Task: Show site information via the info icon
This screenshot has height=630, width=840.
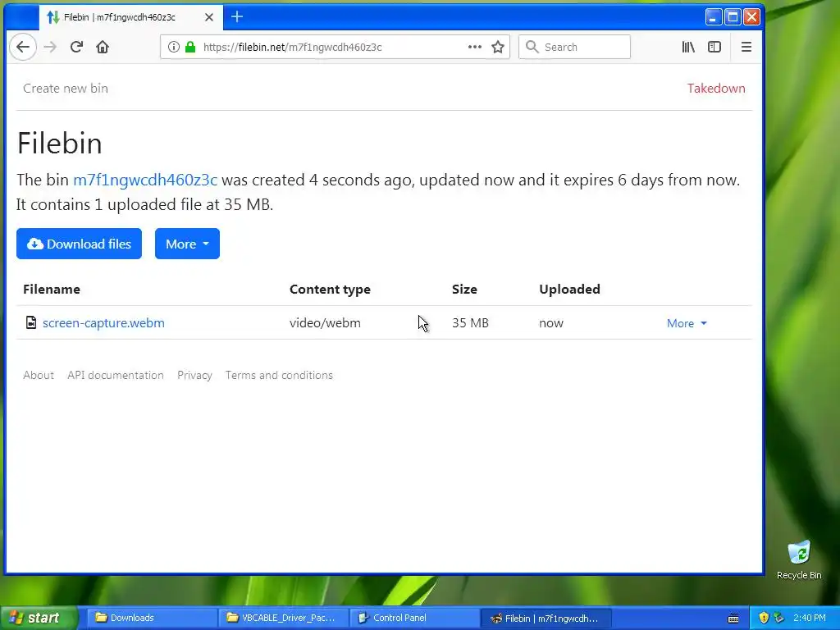Action: [174, 47]
